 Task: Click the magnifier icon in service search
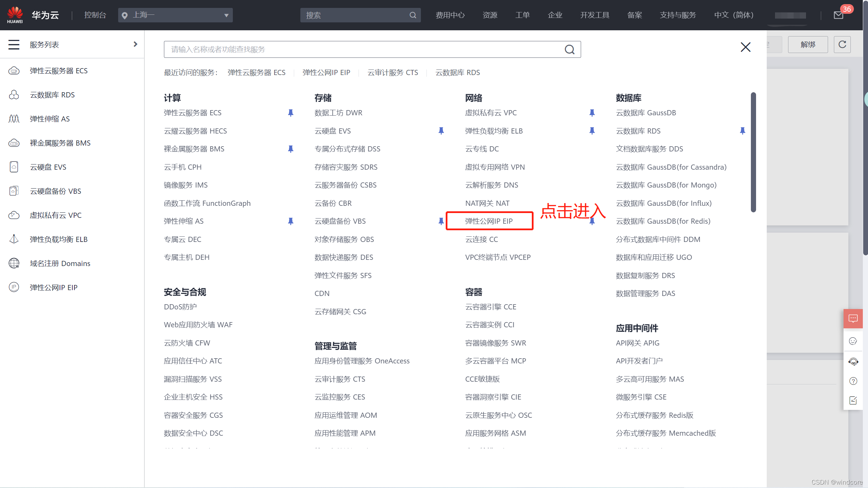pos(569,50)
